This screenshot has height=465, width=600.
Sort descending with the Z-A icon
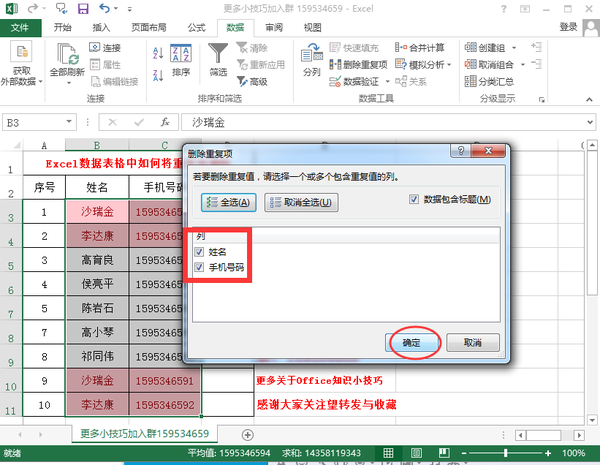pyautogui.click(x=158, y=75)
